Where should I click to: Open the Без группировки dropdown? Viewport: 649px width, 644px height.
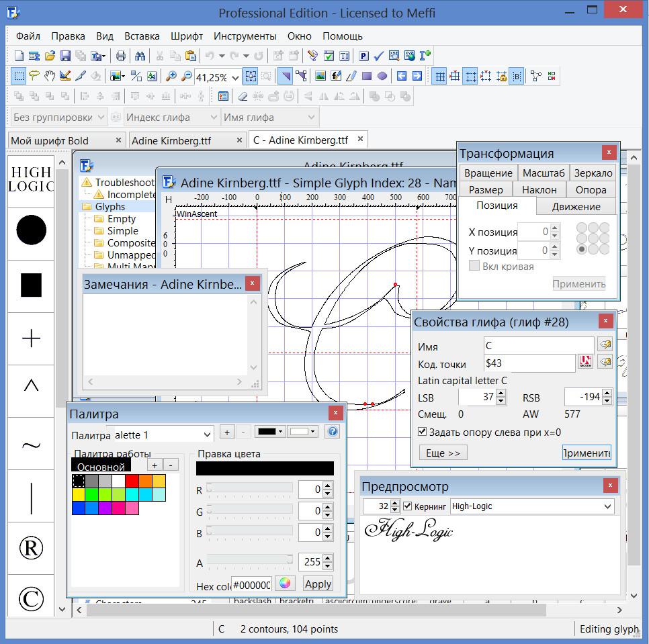click(58, 118)
